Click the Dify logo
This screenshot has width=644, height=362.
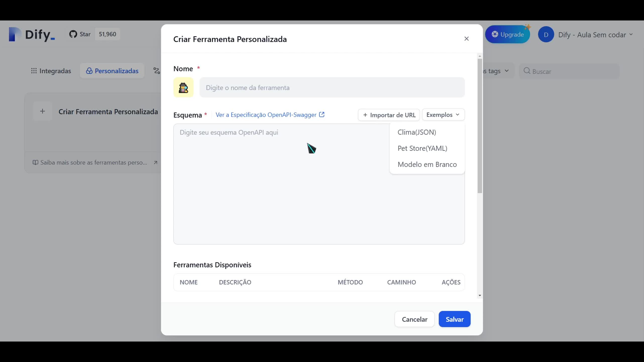(32, 34)
